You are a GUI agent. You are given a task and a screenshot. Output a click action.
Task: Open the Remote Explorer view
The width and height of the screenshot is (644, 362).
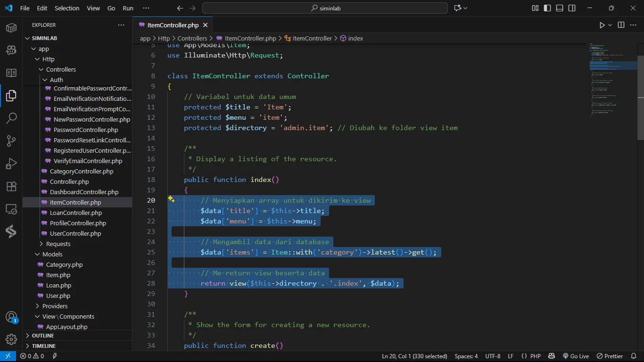(11, 209)
